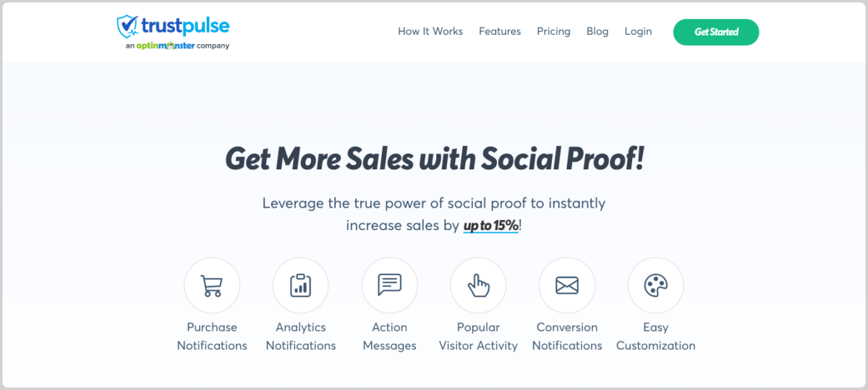
Task: Open the How It Works menu item
Action: [430, 31]
